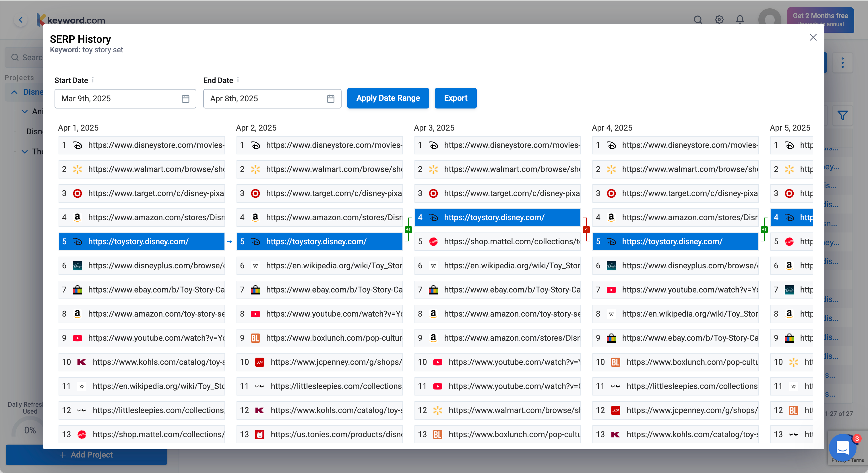Click the End Date info icon
868x473 pixels.
(x=238, y=80)
